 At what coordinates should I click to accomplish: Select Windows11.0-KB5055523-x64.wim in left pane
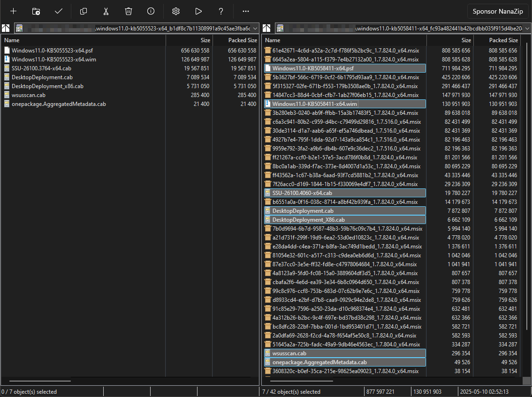point(130,60)
